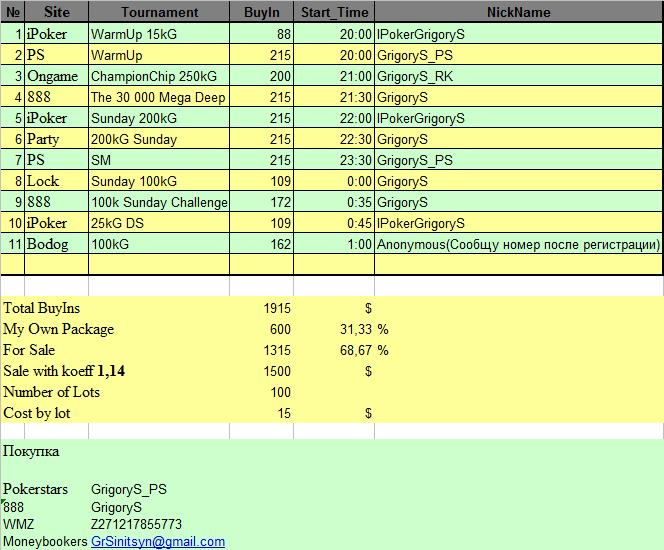Select the 100kG tournament cell

tap(159, 244)
